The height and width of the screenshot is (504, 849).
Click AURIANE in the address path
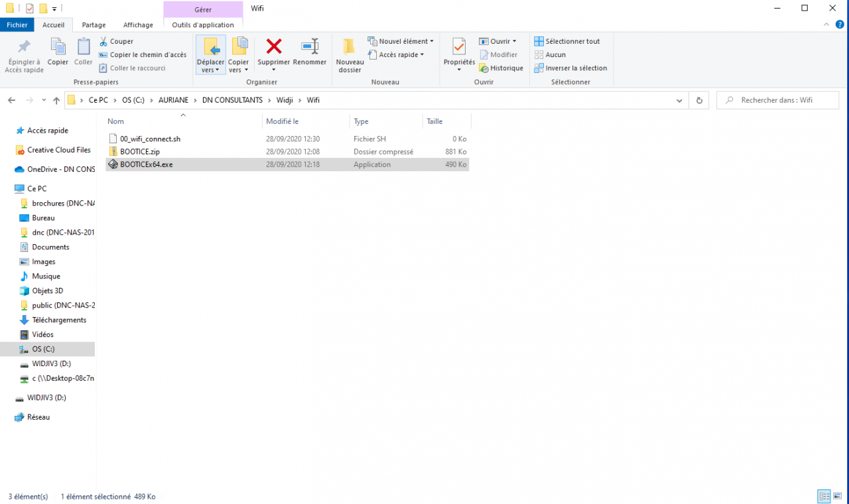click(x=174, y=100)
